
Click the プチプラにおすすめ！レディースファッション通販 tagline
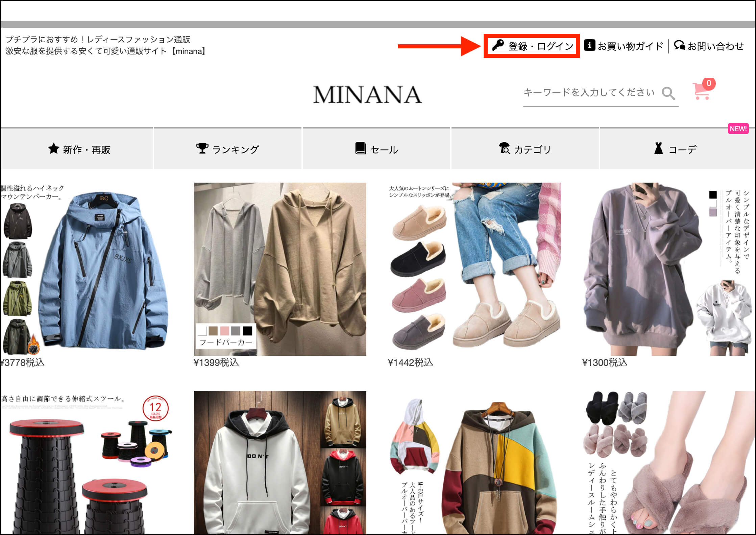coord(98,40)
